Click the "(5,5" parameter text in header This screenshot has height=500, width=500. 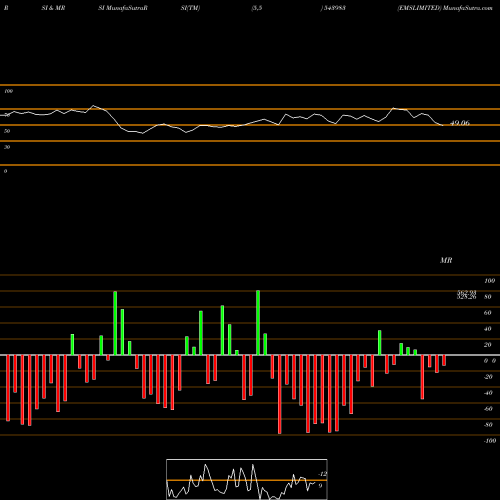[257, 8]
